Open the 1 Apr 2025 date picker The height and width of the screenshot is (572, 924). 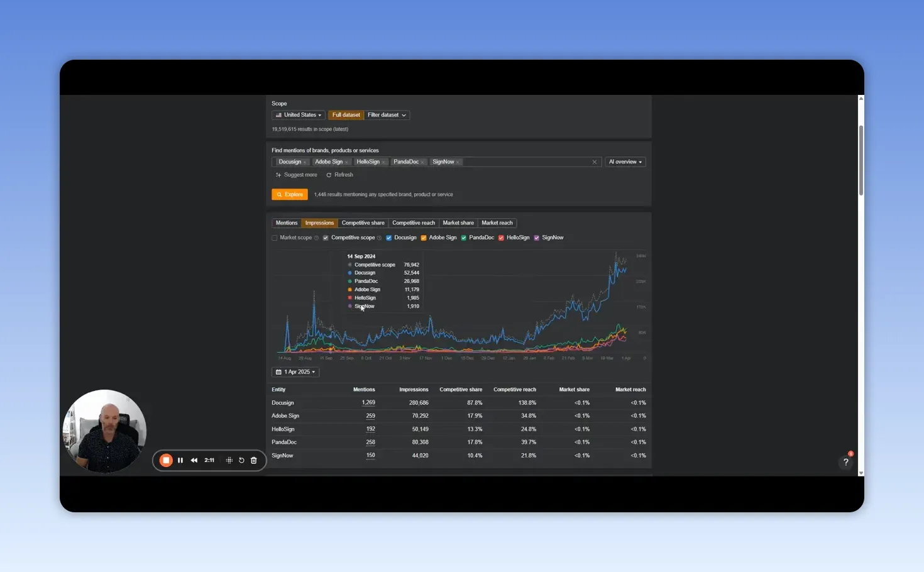click(295, 372)
